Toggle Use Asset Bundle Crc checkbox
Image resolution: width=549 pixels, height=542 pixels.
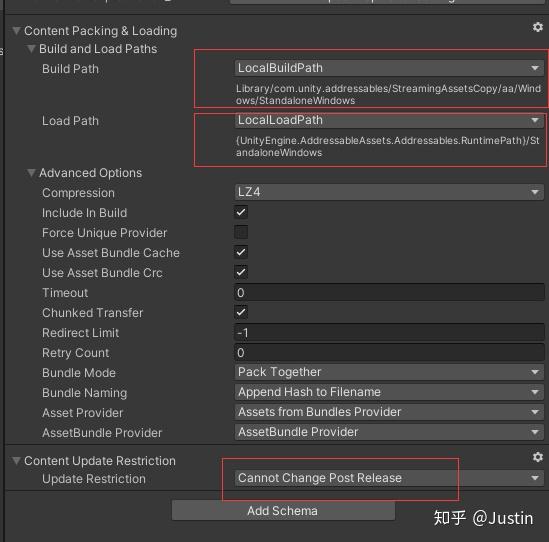pyautogui.click(x=241, y=272)
